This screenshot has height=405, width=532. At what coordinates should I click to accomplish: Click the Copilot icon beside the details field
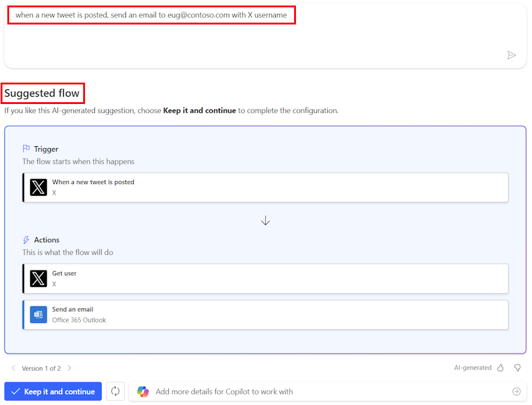(x=142, y=391)
